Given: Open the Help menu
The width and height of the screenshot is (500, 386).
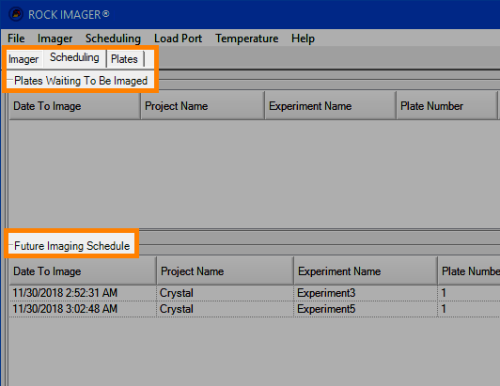Looking at the screenshot, I should tap(303, 38).
